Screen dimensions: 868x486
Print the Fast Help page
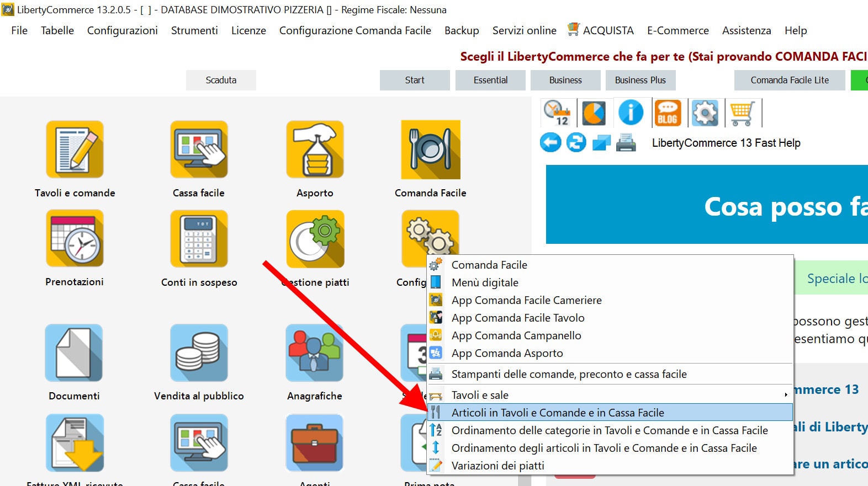click(x=626, y=143)
